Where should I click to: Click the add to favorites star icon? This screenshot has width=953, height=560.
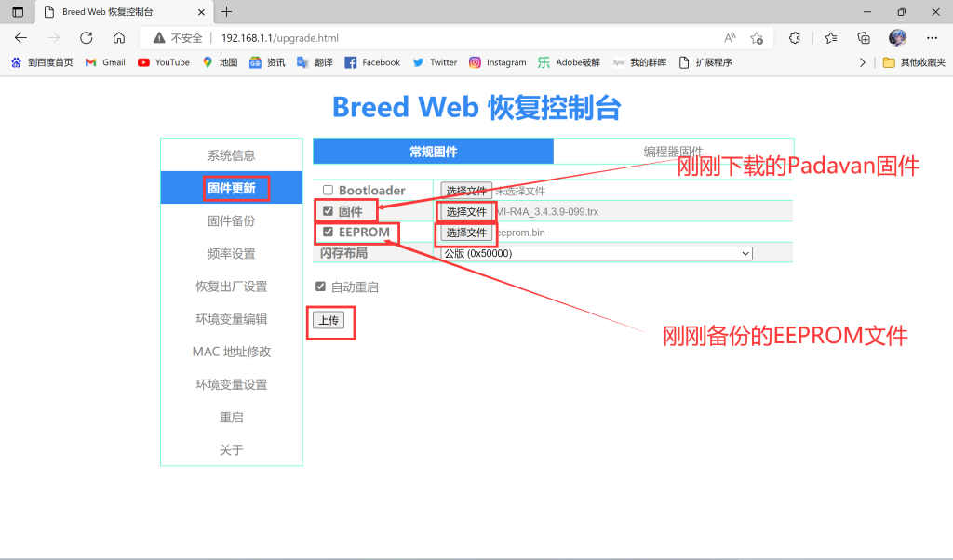tap(758, 39)
